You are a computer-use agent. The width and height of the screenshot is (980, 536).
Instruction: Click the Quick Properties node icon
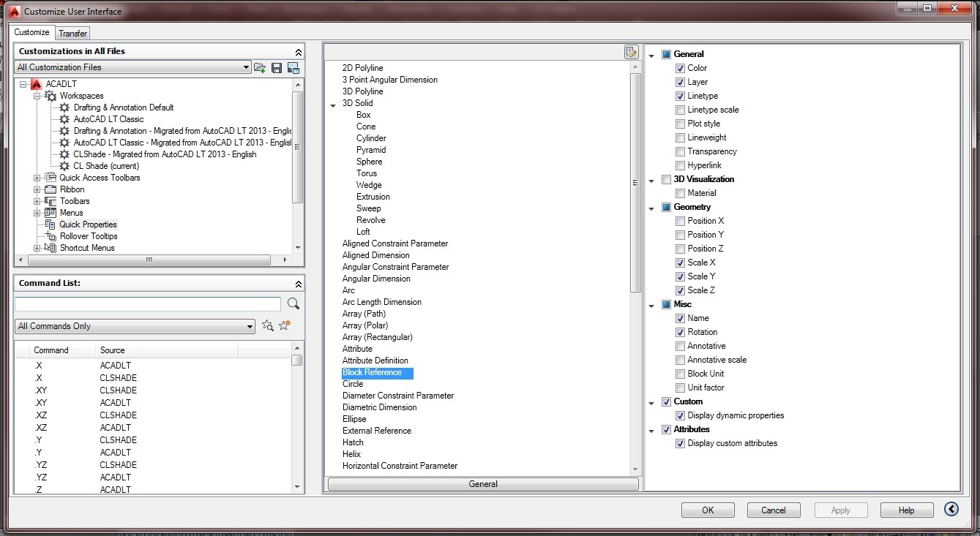[x=51, y=224]
